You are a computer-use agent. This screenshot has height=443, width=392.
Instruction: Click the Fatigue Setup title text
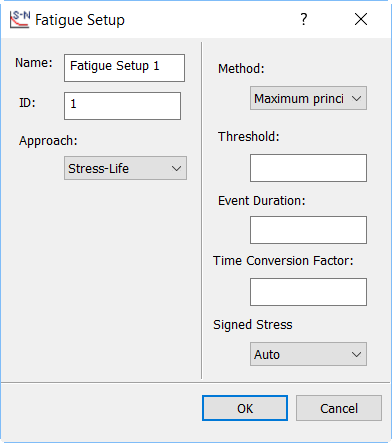point(80,20)
